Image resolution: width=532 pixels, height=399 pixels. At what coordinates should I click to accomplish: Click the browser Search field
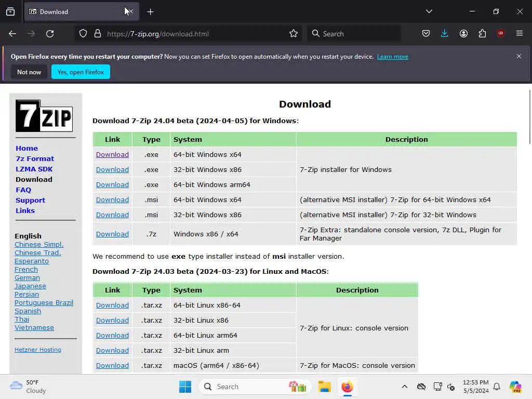tap(354, 34)
